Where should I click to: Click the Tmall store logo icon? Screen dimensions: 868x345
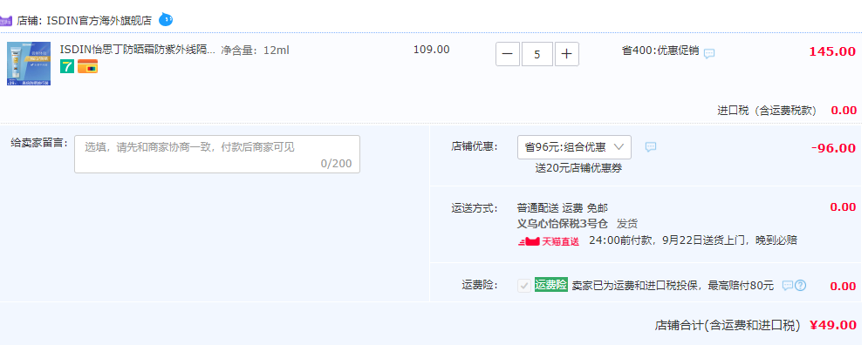(x=5, y=21)
